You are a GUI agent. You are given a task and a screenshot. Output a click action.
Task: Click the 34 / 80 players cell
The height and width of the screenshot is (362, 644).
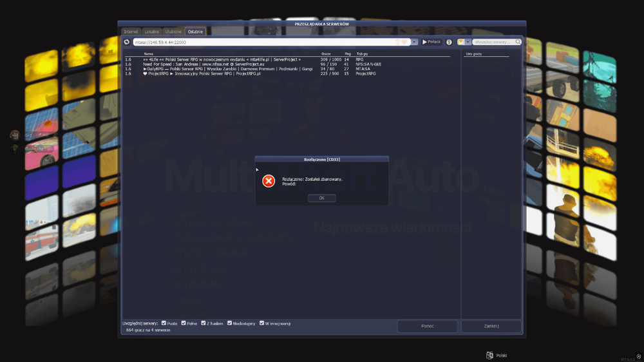pyautogui.click(x=327, y=69)
